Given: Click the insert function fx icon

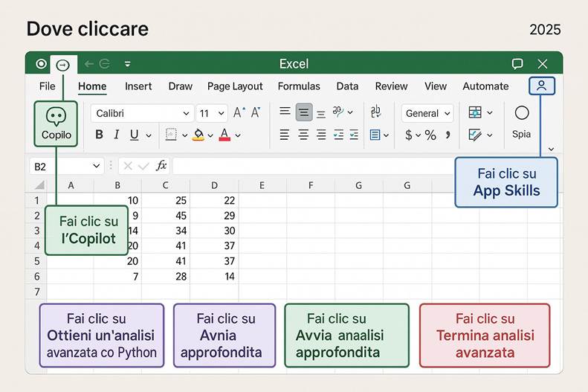Looking at the screenshot, I should (161, 166).
